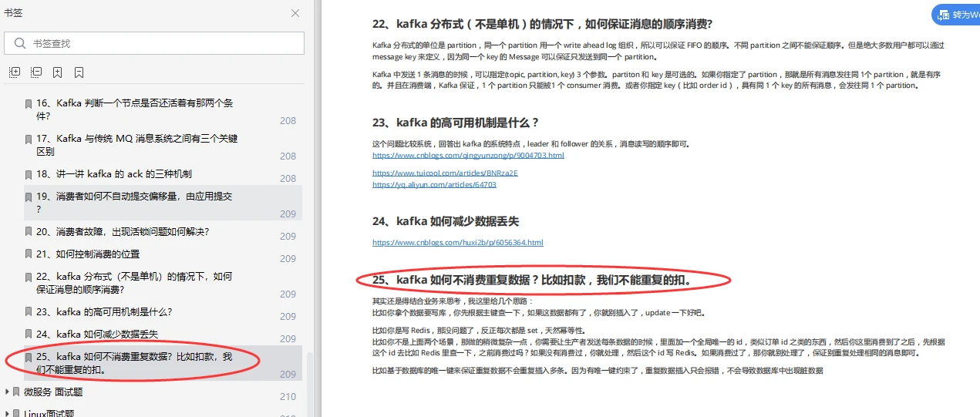Click the 书签 panel title
The image size is (980, 417).
pos(13,13)
